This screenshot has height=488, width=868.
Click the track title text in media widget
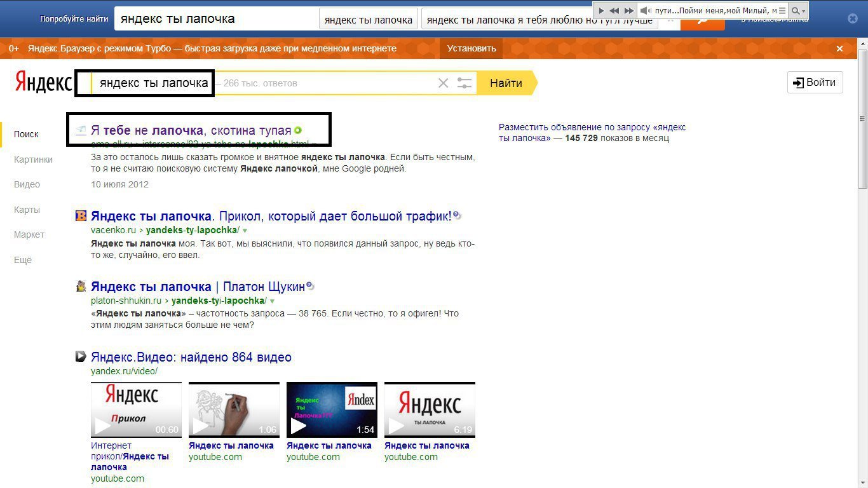point(715,11)
